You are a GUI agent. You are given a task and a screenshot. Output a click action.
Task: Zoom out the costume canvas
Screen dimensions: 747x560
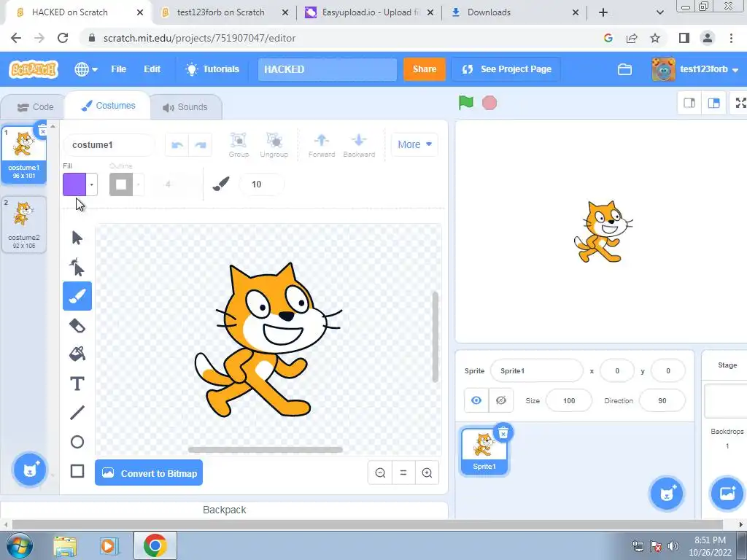pos(380,472)
